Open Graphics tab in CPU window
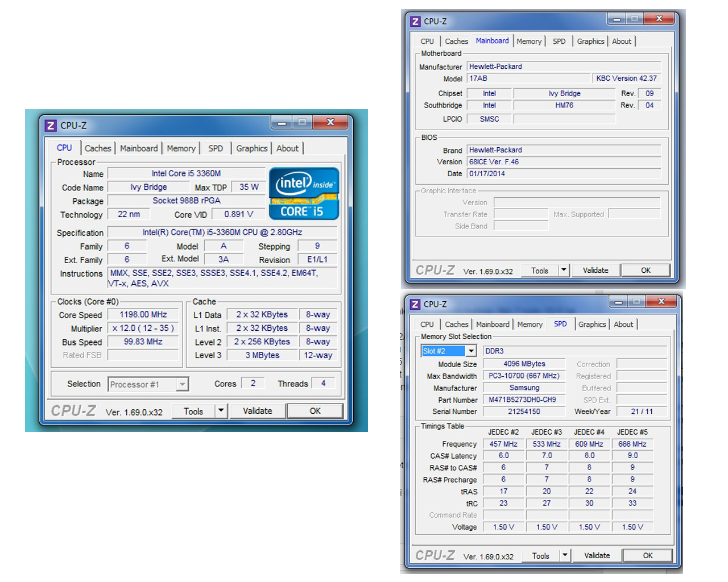728x582 pixels. [x=252, y=148]
